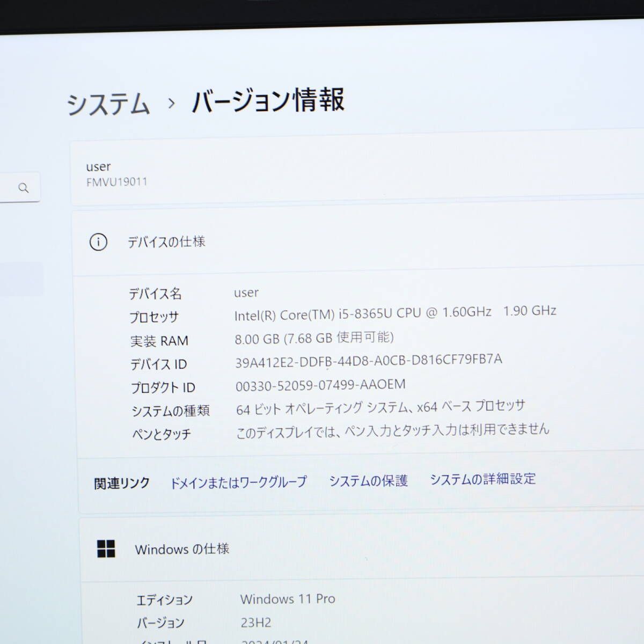Click the プロセッサ label
Image resolution: width=644 pixels, height=644 pixels.
(x=154, y=317)
